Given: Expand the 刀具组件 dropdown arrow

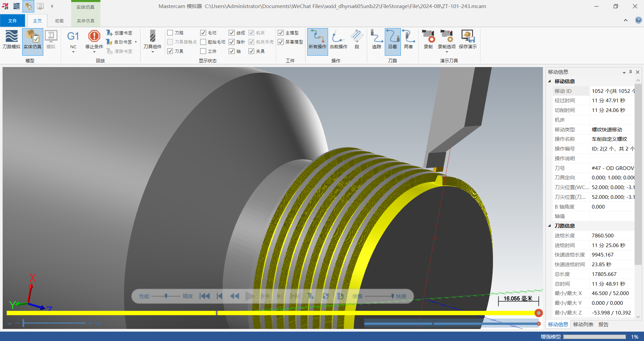Looking at the screenshot, I should 152,52.
